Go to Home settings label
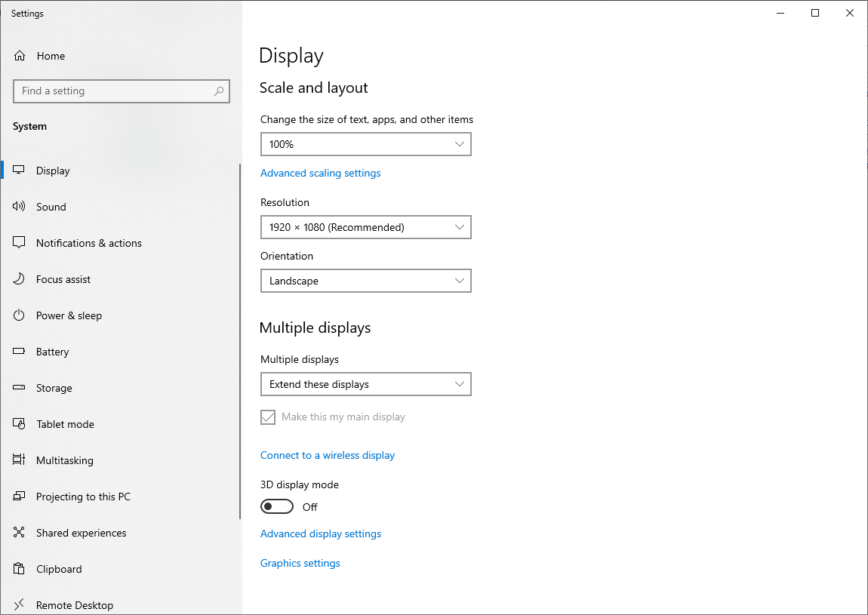This screenshot has width=868, height=615. point(51,56)
